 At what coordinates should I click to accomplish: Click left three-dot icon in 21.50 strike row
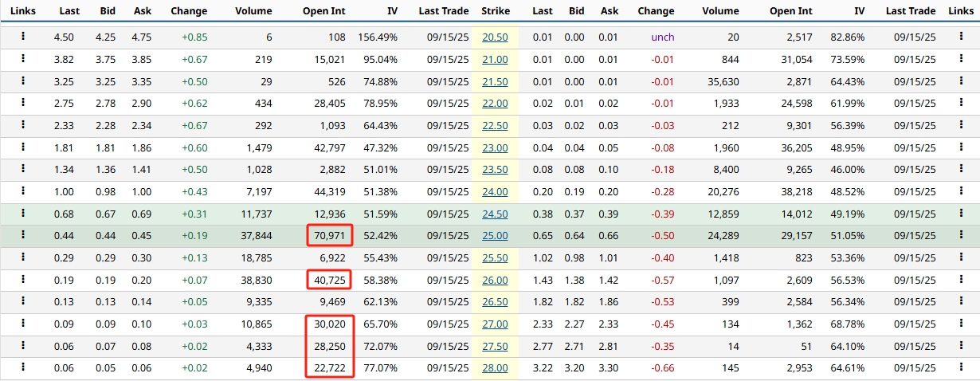point(23,81)
